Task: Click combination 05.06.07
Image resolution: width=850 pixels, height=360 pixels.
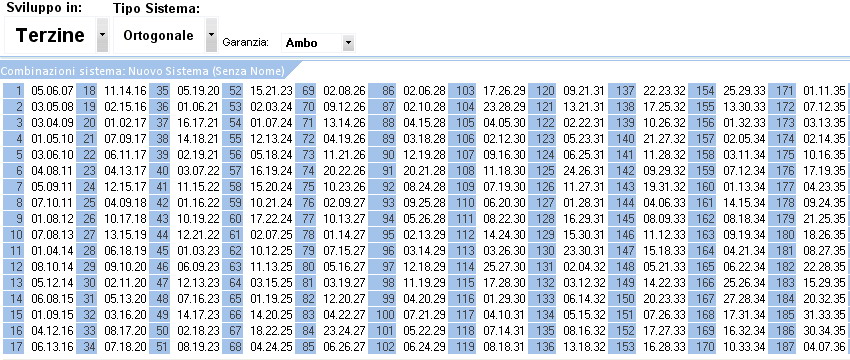Action: pyautogui.click(x=51, y=91)
